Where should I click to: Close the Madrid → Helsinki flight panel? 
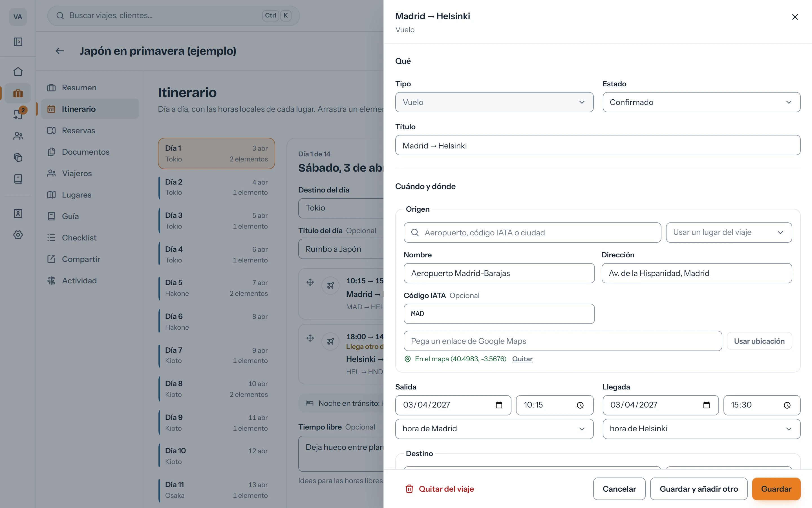(795, 17)
